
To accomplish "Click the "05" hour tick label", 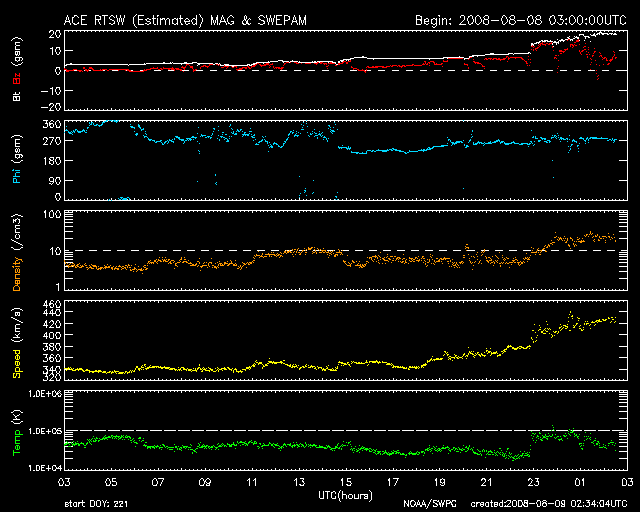I will pos(111,483).
